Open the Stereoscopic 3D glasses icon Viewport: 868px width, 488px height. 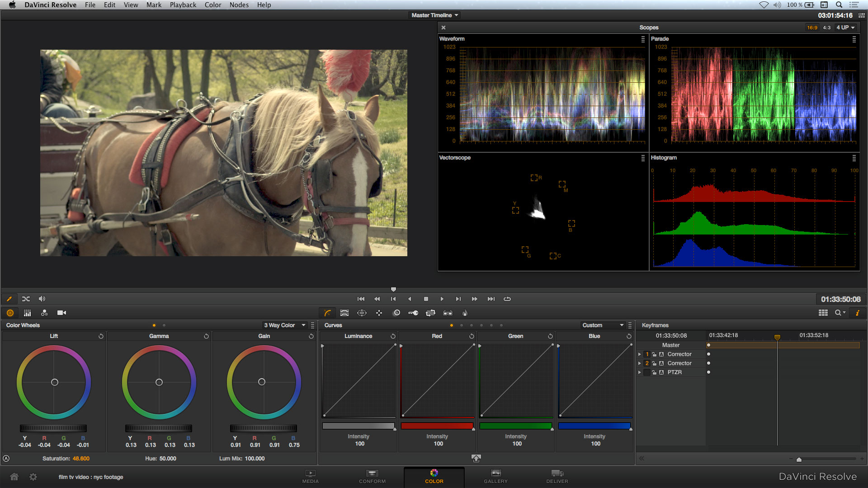pyautogui.click(x=448, y=313)
